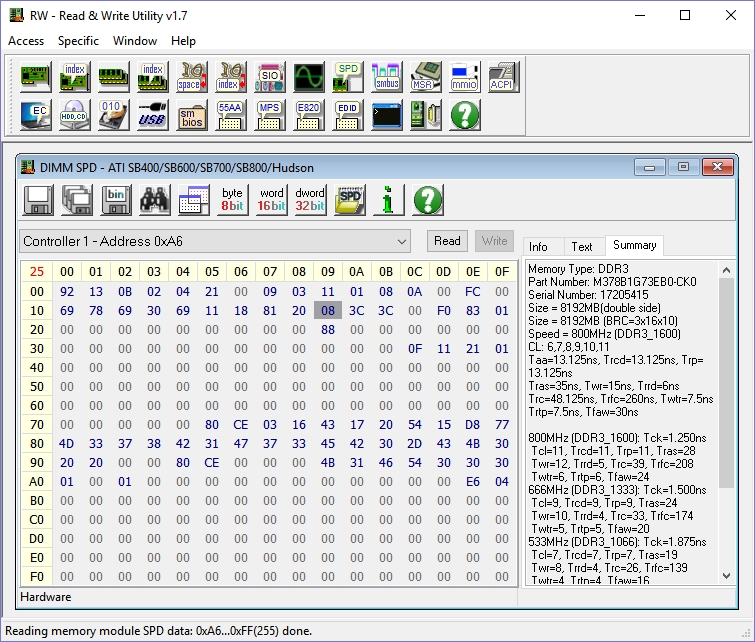Open the command window icon
755x642 pixels.
(387, 115)
